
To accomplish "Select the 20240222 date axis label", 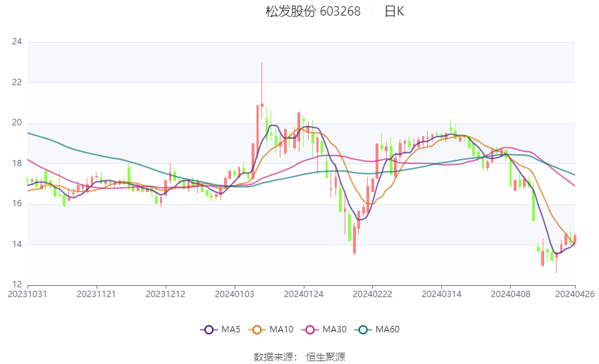I will [373, 294].
